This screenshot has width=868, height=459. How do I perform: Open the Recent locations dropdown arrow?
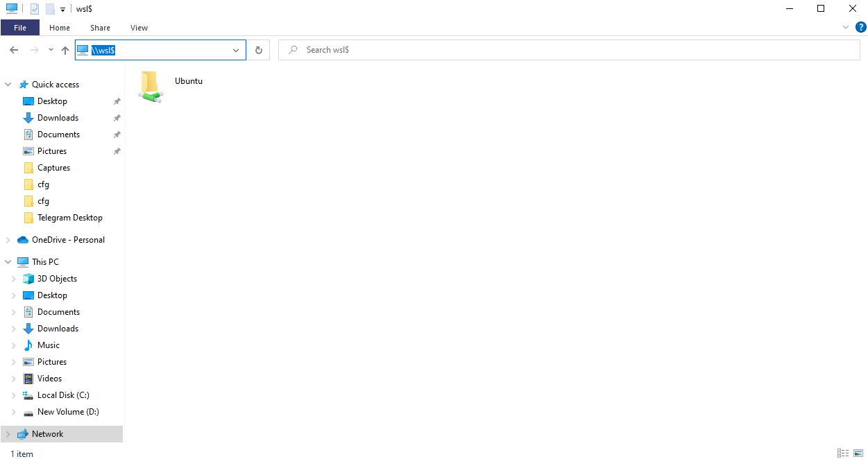click(51, 50)
